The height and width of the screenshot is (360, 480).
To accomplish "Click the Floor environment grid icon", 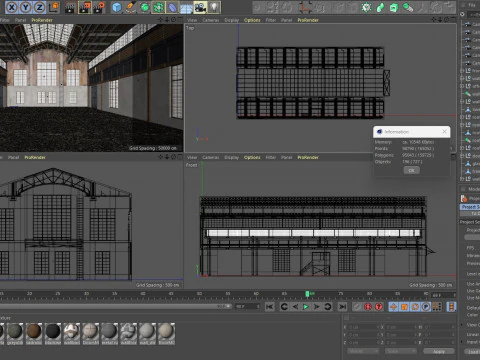I will point(186,7).
